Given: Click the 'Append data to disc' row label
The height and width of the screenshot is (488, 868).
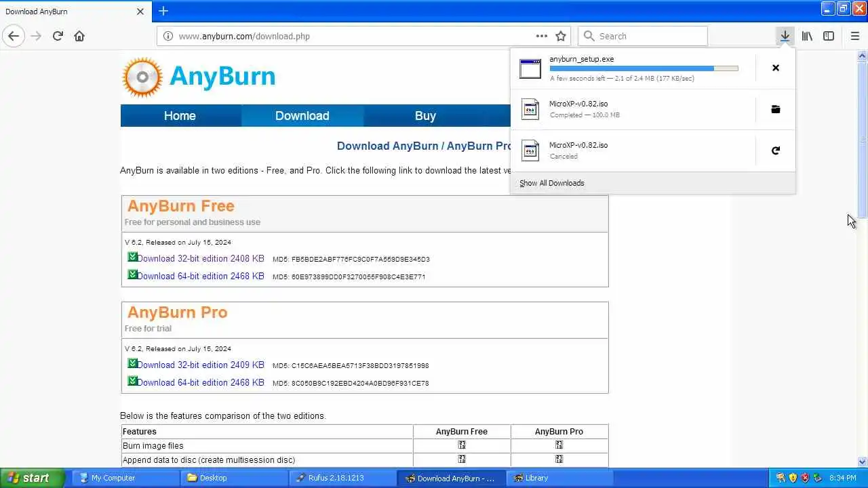Looking at the screenshot, I should pyautogui.click(x=209, y=460).
